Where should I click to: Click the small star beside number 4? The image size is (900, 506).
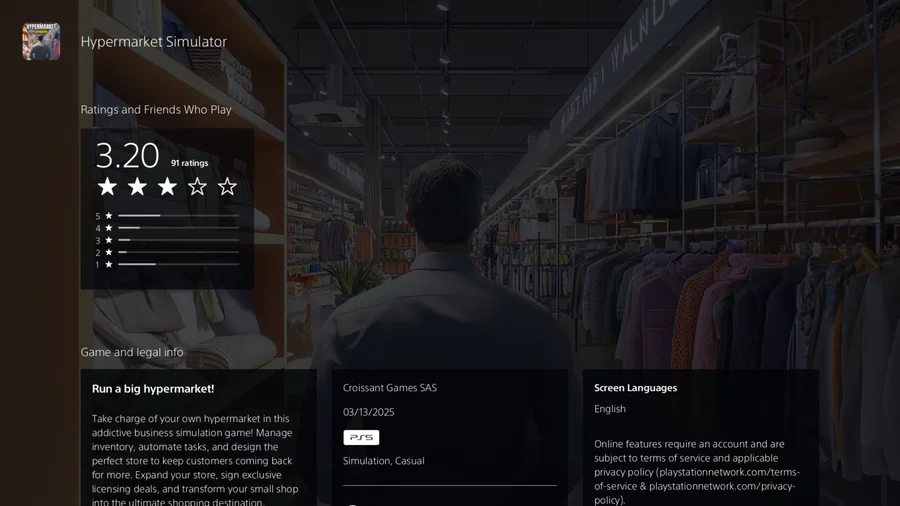point(108,228)
